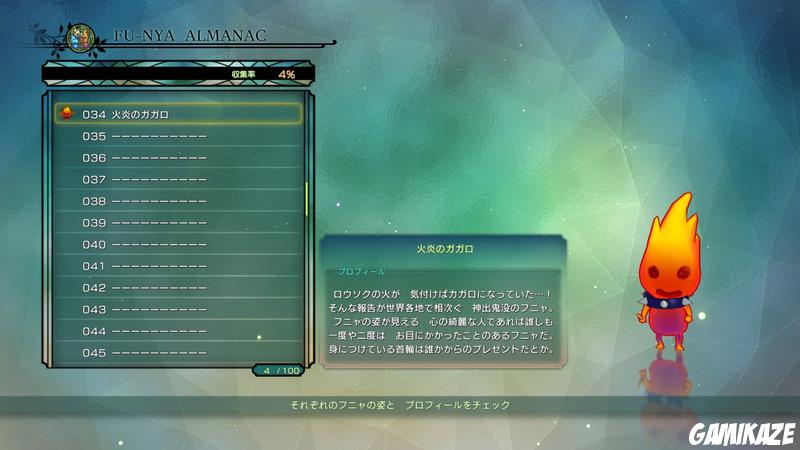This screenshot has width=800, height=450.
Task: Pick locked entry 042
Action: 178,288
